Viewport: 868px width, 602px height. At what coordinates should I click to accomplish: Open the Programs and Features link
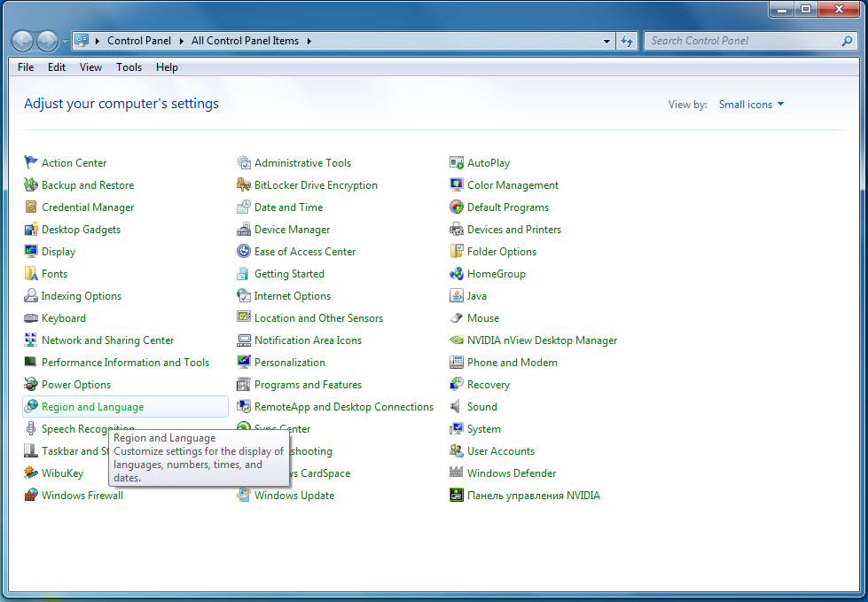[308, 385]
